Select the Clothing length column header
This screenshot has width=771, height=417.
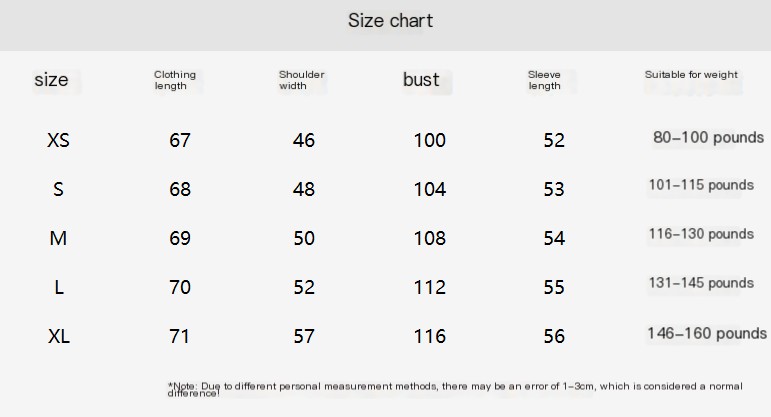[175, 80]
